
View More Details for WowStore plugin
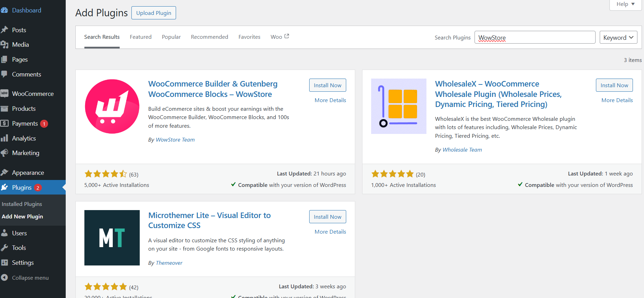tap(330, 100)
